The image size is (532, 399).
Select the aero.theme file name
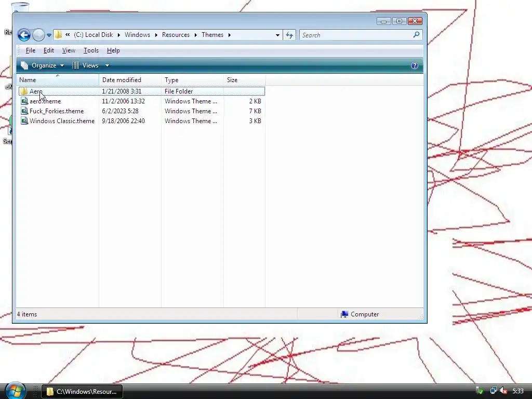coord(45,101)
